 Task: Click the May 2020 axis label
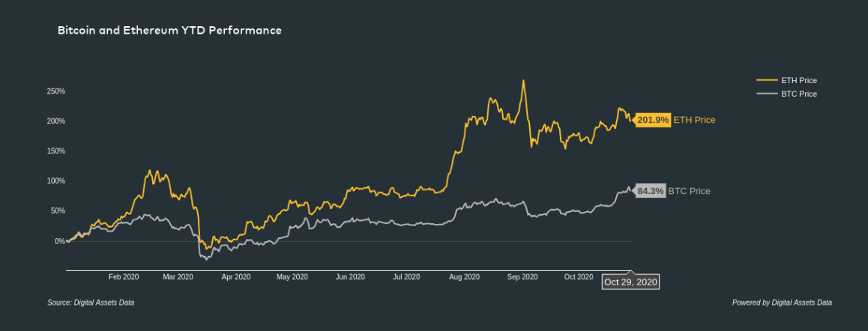tap(292, 277)
